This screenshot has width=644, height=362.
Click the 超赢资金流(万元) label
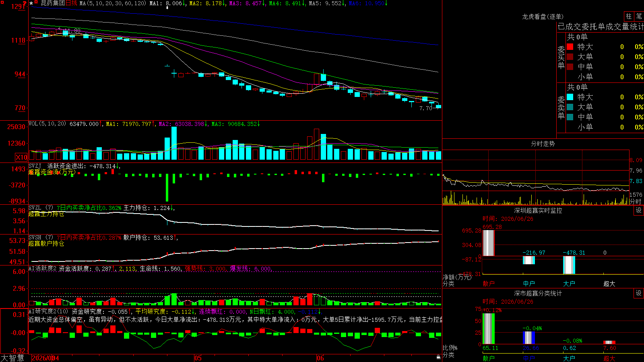[x=52, y=172]
